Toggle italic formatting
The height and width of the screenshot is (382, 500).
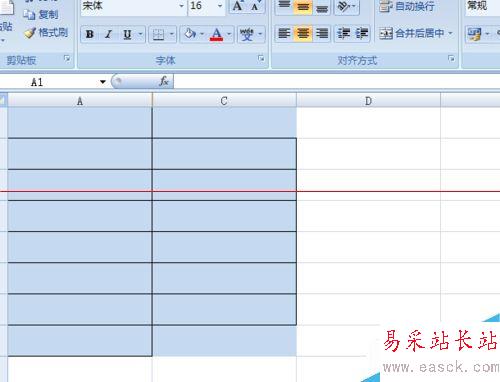tap(108, 34)
